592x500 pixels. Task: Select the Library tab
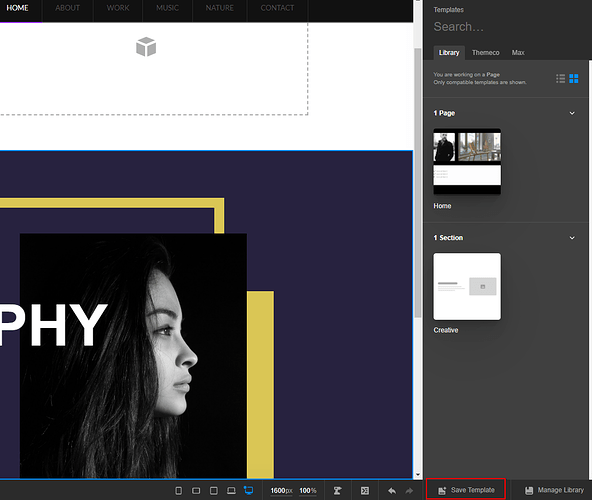449,53
